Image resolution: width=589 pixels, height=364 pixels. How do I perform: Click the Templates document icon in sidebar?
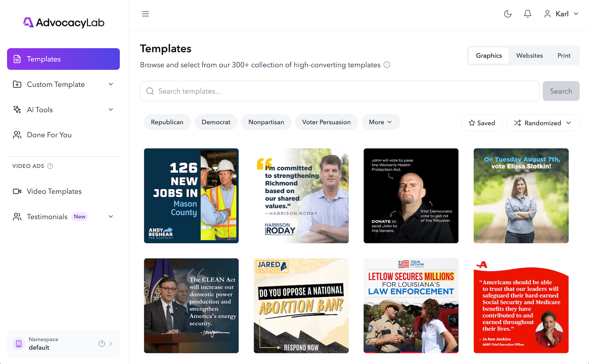tap(17, 59)
